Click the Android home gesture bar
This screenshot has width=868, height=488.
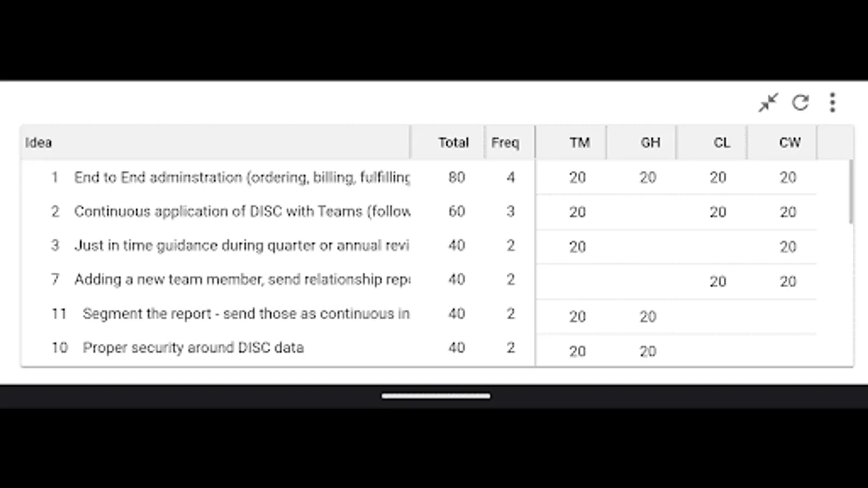point(436,396)
